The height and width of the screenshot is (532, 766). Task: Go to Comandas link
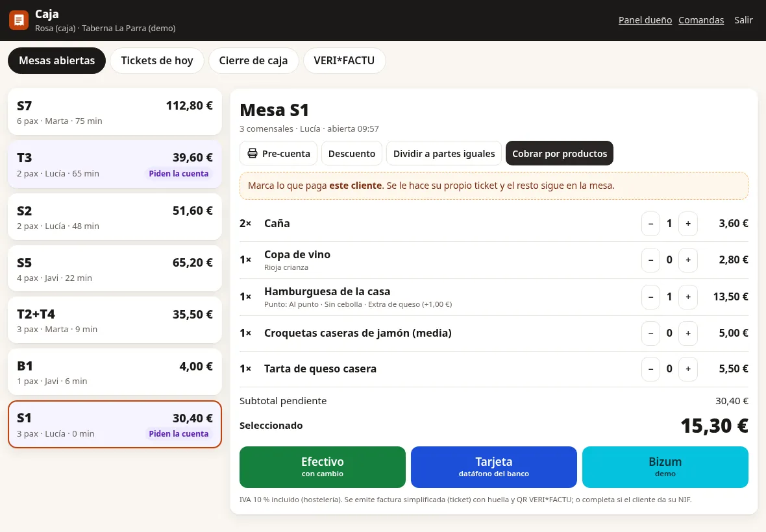[701, 20]
